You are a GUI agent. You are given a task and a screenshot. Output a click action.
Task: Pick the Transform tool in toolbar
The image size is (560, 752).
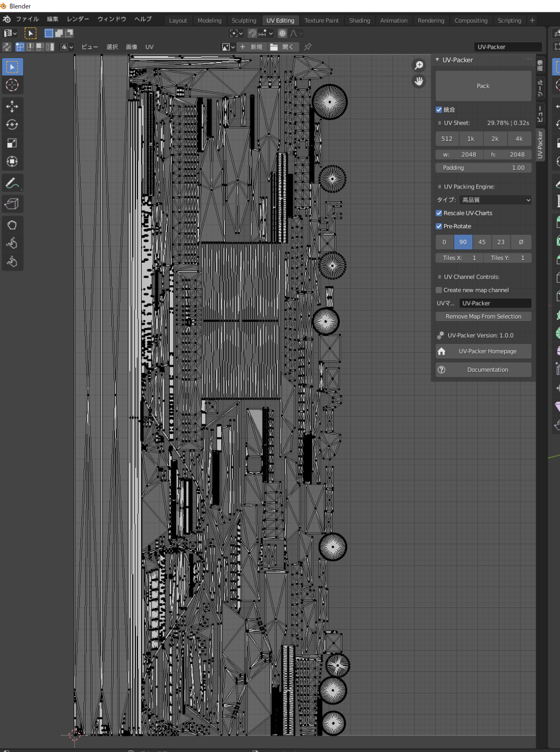point(12,161)
